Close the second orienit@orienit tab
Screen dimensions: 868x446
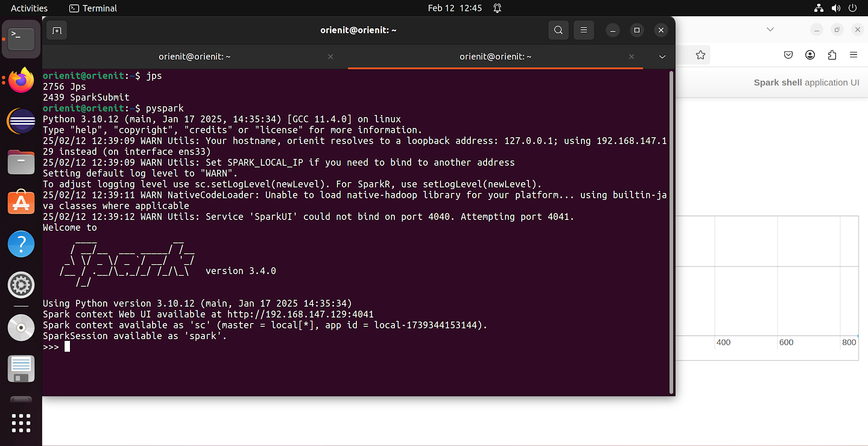point(631,56)
